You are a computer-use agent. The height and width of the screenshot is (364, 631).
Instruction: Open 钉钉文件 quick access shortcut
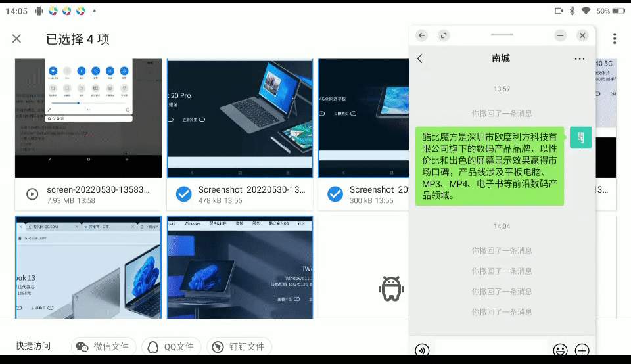coord(239,346)
